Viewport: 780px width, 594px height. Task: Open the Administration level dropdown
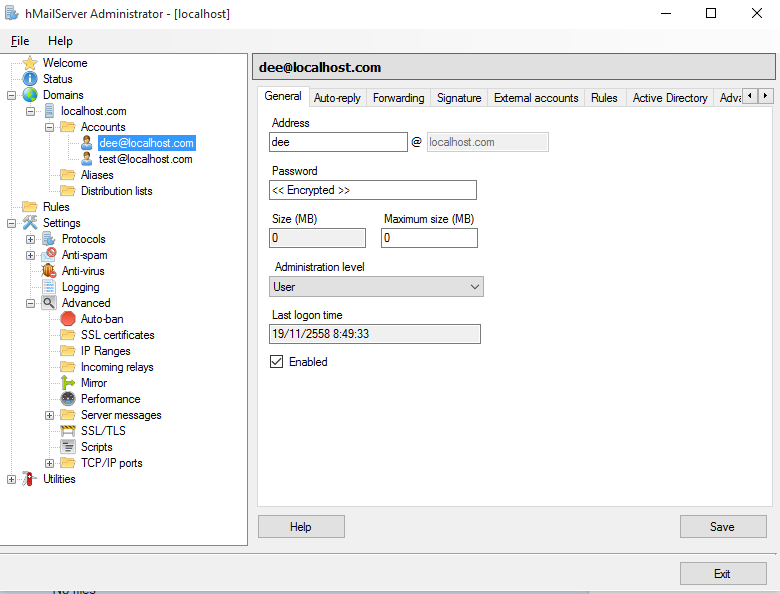click(376, 287)
